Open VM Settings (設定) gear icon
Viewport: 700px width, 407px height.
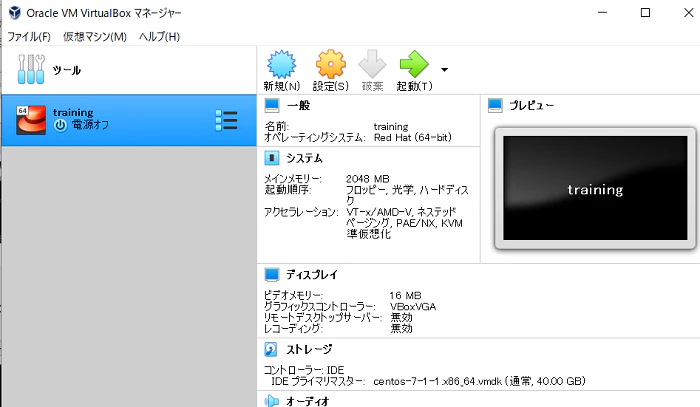[x=330, y=64]
